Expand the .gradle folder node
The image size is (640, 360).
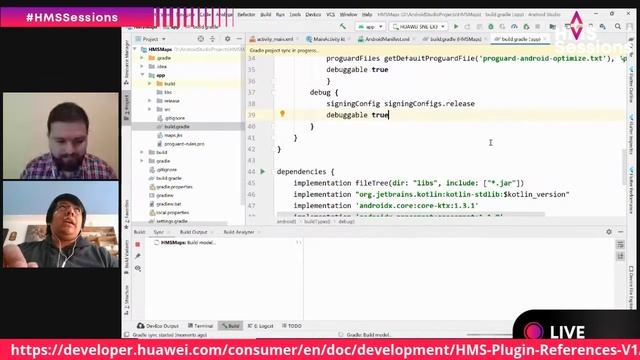142,58
